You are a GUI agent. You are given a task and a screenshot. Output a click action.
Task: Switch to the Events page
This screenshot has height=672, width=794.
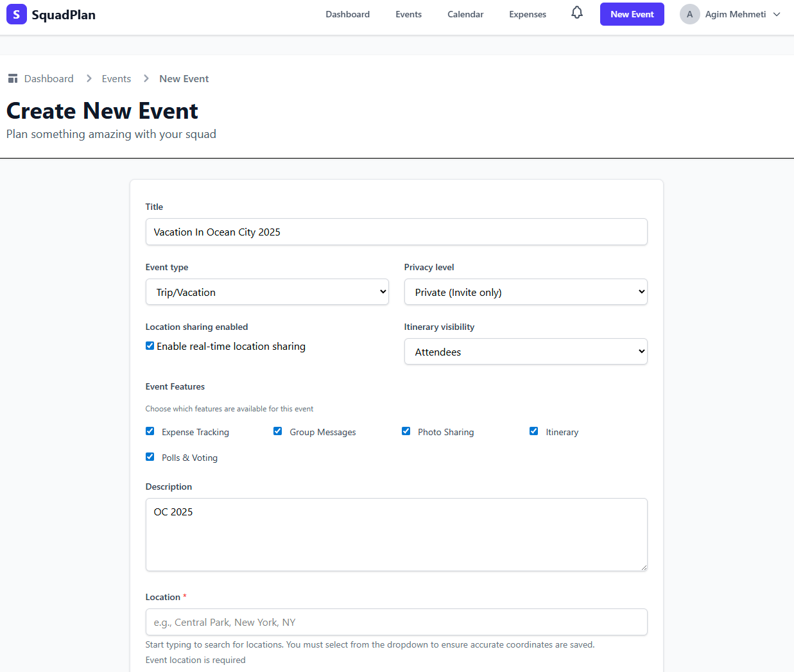408,13
